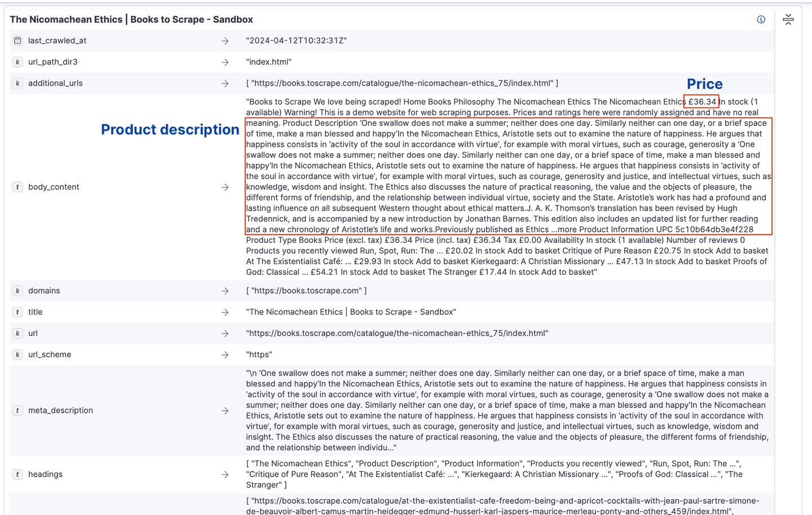812x515 pixels.
Task: Click the t icon beside the headings field
Action: point(17,474)
